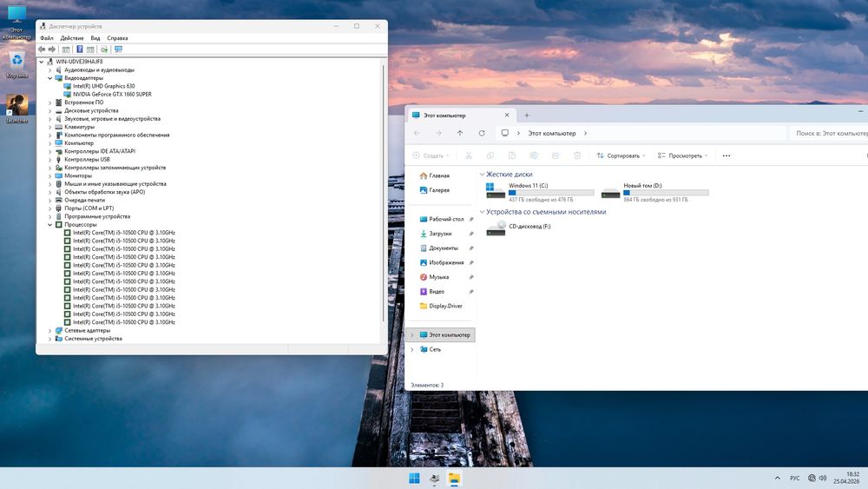Open the Вид menu in Device Manager
The height and width of the screenshot is (489, 868).
[x=95, y=38]
